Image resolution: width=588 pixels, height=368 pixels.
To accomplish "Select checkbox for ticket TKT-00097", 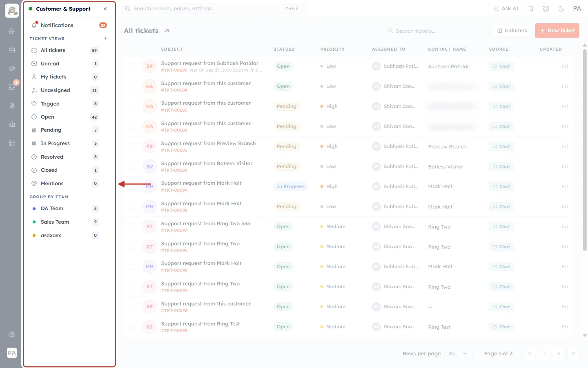I will pyautogui.click(x=131, y=227).
